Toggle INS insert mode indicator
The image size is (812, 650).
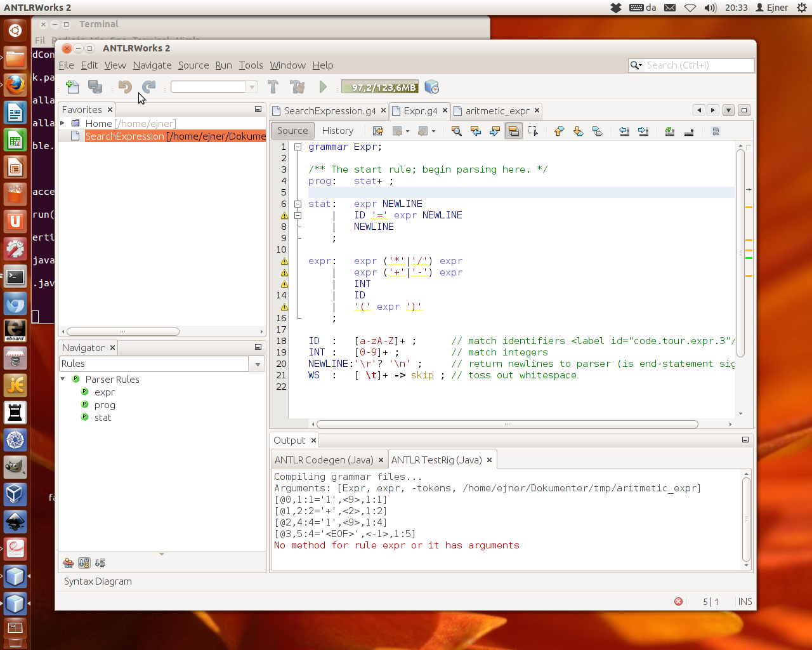[x=745, y=602]
